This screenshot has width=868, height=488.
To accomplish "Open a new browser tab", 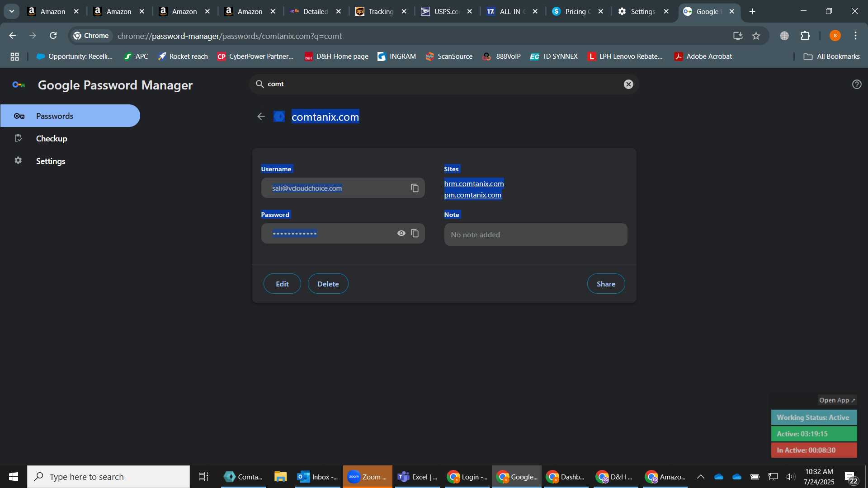I will tap(752, 11).
